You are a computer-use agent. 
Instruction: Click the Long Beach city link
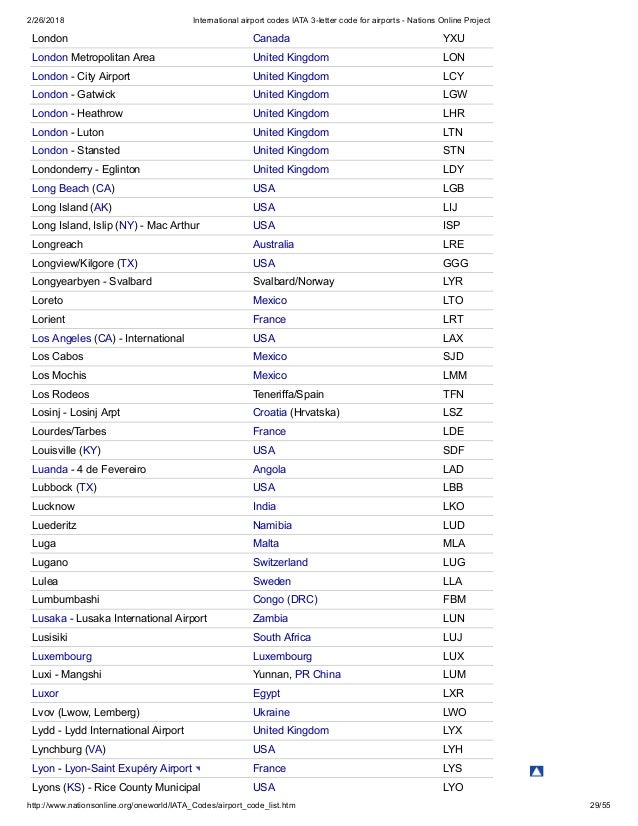[x=60, y=189]
